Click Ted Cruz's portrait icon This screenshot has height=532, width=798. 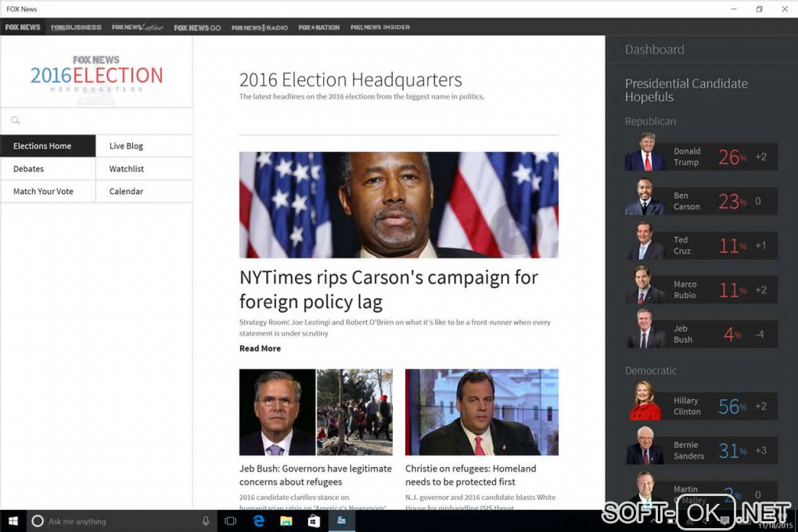645,241
